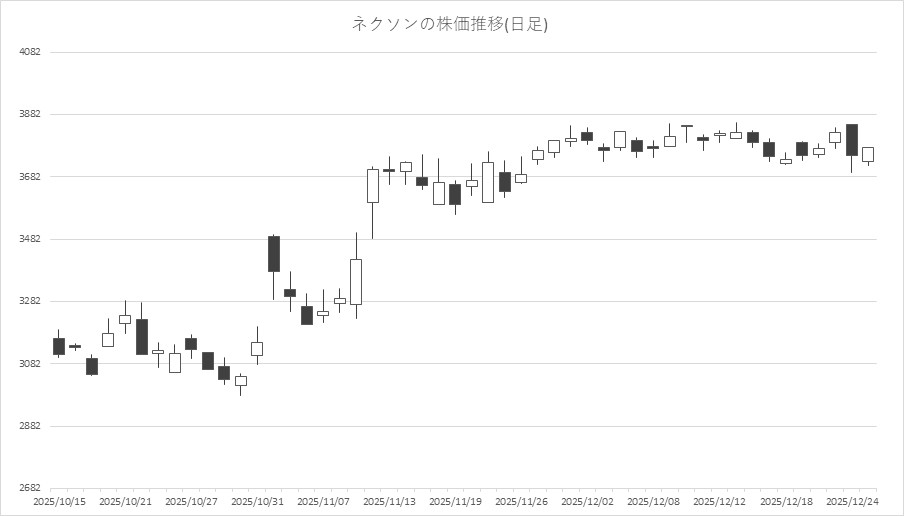Click the 2025/10/21 x-axis label
Image resolution: width=904 pixels, height=516 pixels.
click(x=125, y=501)
